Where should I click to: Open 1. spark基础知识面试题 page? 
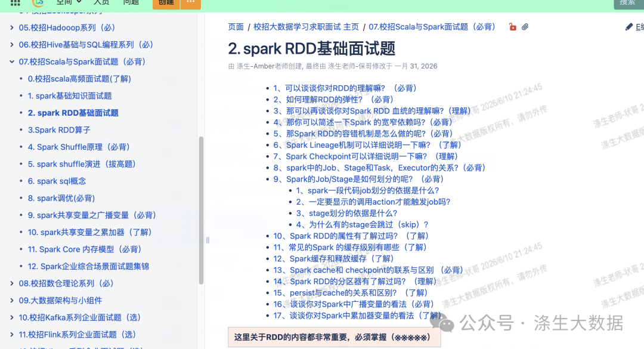[70, 96]
